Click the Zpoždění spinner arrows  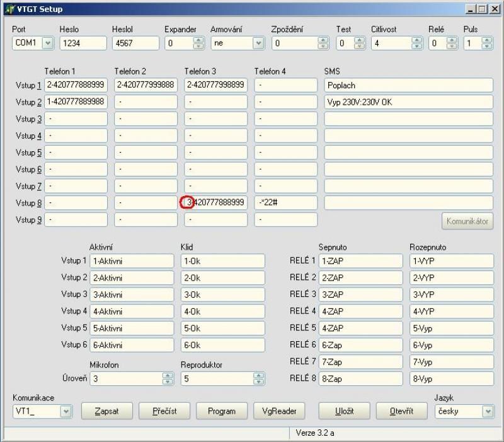[323, 44]
